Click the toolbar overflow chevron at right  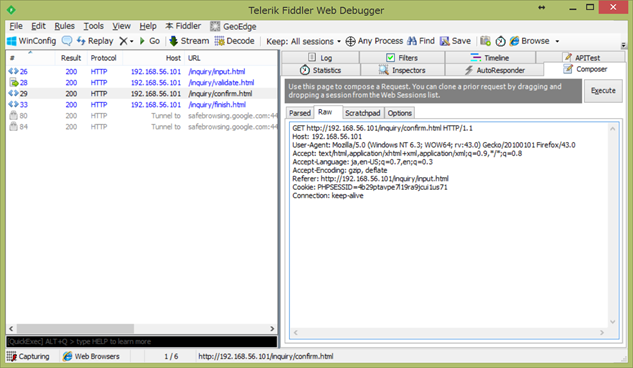tap(623, 45)
